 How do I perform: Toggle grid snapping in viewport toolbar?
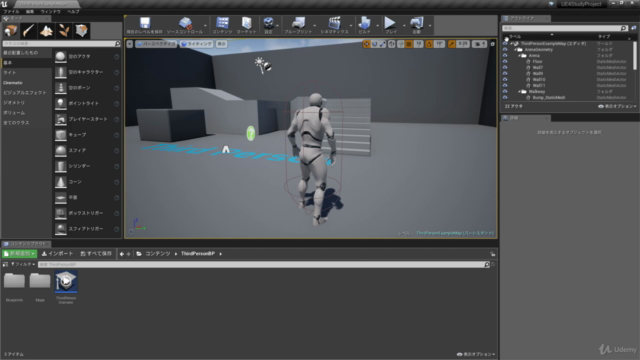pos(409,44)
